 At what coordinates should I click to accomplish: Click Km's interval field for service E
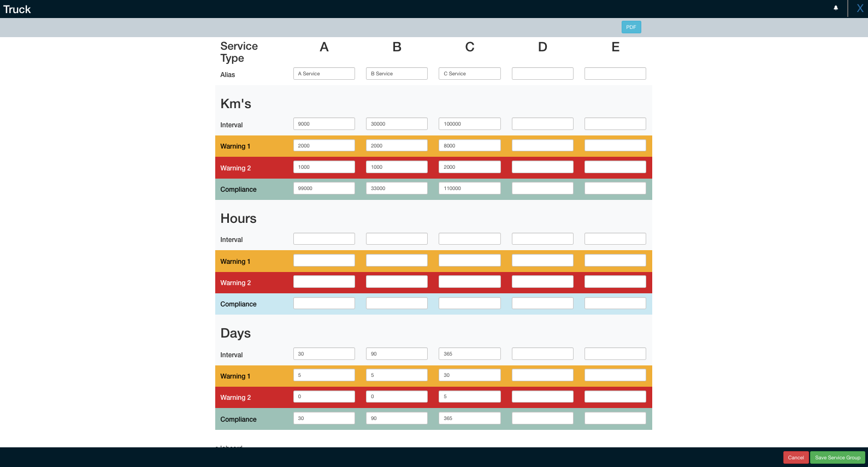(615, 124)
